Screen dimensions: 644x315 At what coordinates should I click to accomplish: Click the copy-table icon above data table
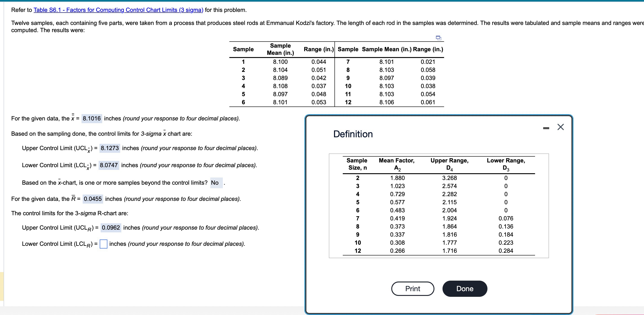tap(438, 38)
